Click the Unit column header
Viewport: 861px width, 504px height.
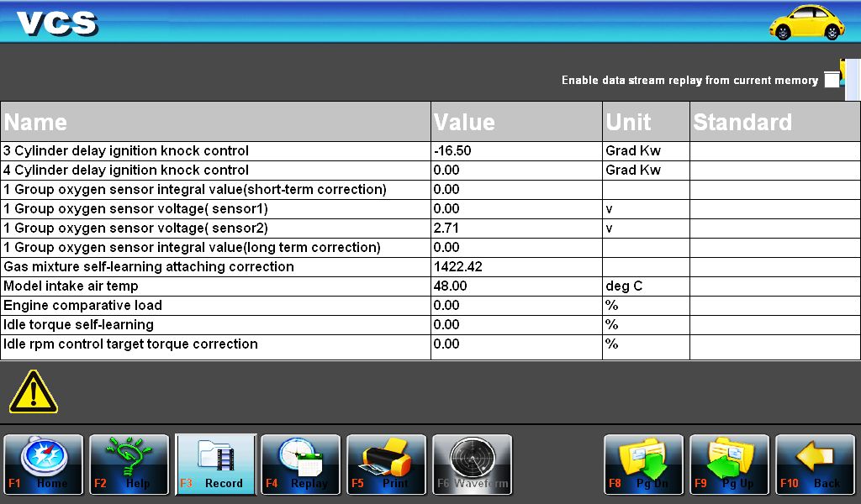(646, 121)
